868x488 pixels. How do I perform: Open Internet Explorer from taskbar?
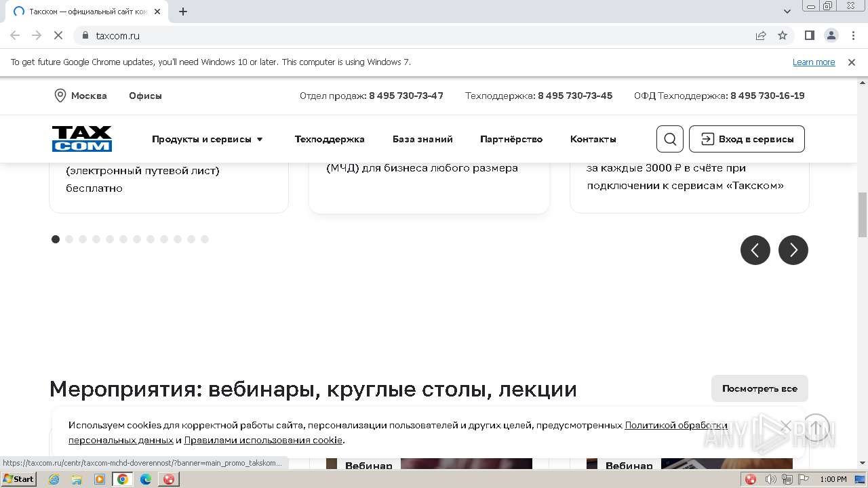[x=54, y=479]
